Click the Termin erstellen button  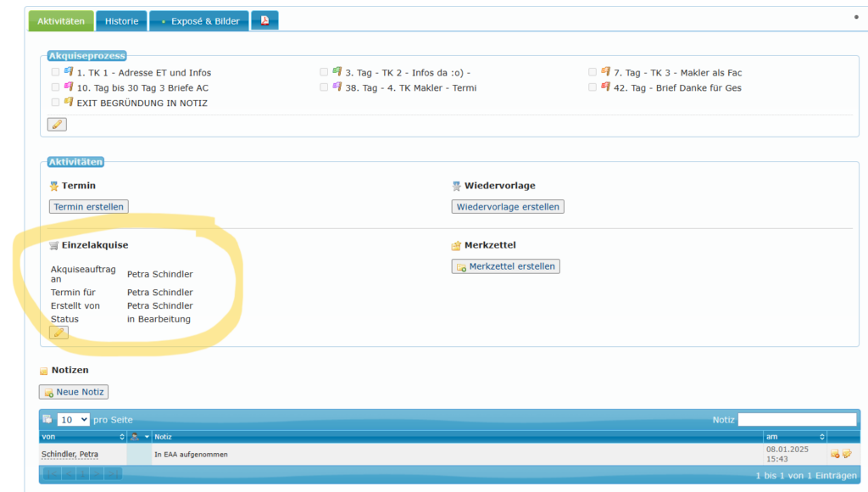tap(89, 207)
